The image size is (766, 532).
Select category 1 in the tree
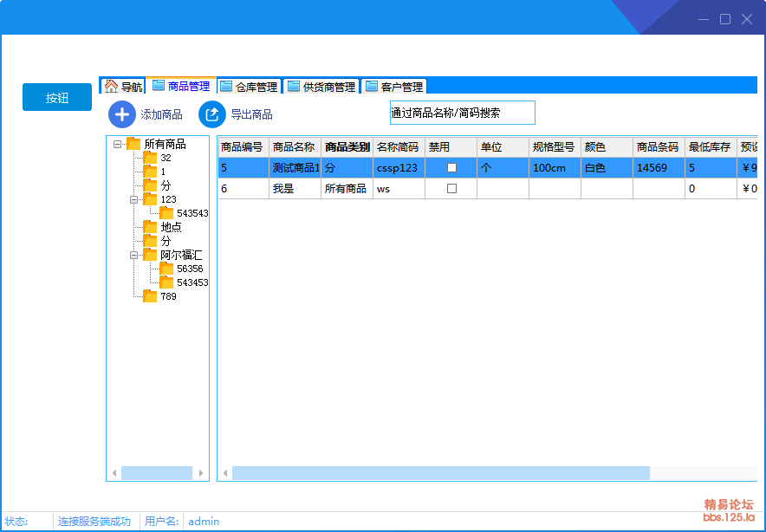coord(163,172)
